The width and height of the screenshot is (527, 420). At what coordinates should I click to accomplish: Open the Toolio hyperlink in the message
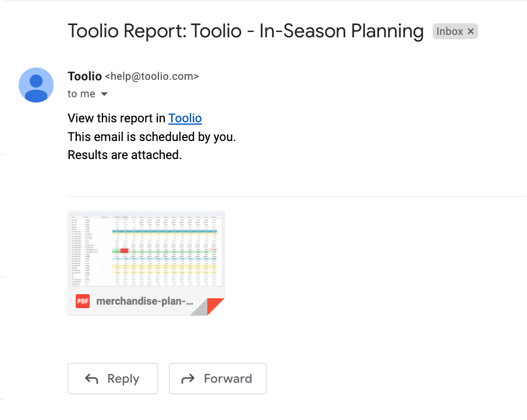click(x=185, y=118)
